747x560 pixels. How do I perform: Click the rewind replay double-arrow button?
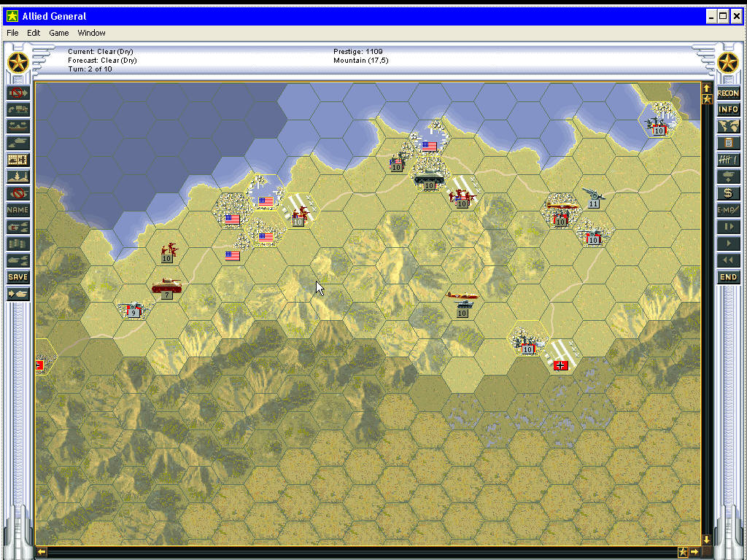(729, 260)
